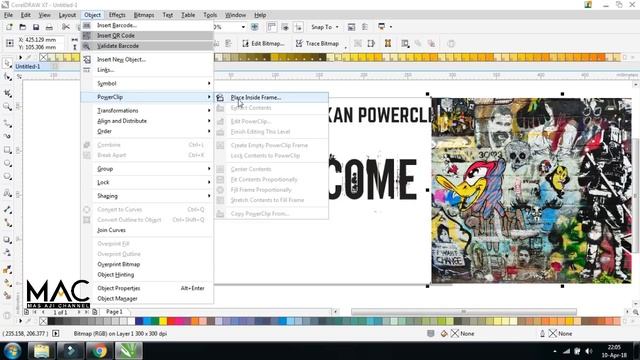Screen dimensions: 640x360
Task: Click the Print icon in toolbar
Action: [x=49, y=27]
